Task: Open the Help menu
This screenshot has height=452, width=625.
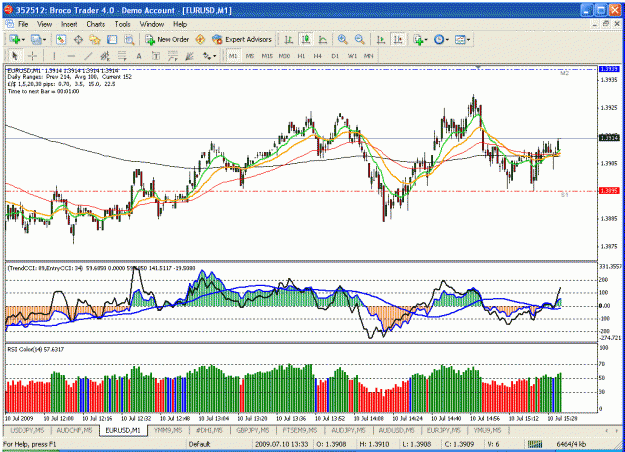Action: [180, 24]
